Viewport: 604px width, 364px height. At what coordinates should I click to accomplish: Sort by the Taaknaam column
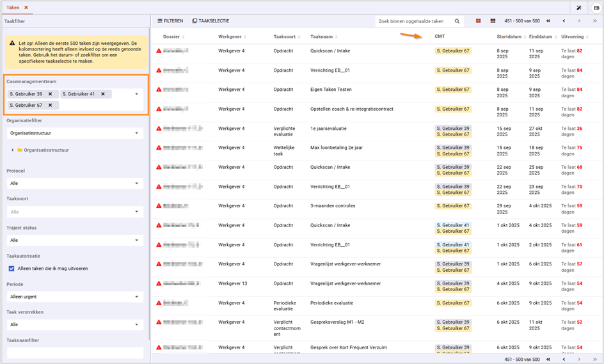[324, 36]
